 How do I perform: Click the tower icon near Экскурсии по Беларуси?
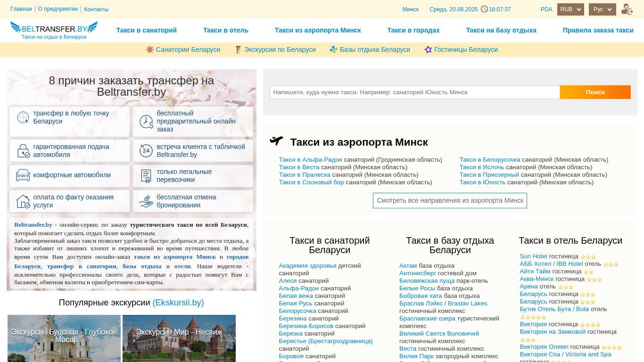coord(238,49)
